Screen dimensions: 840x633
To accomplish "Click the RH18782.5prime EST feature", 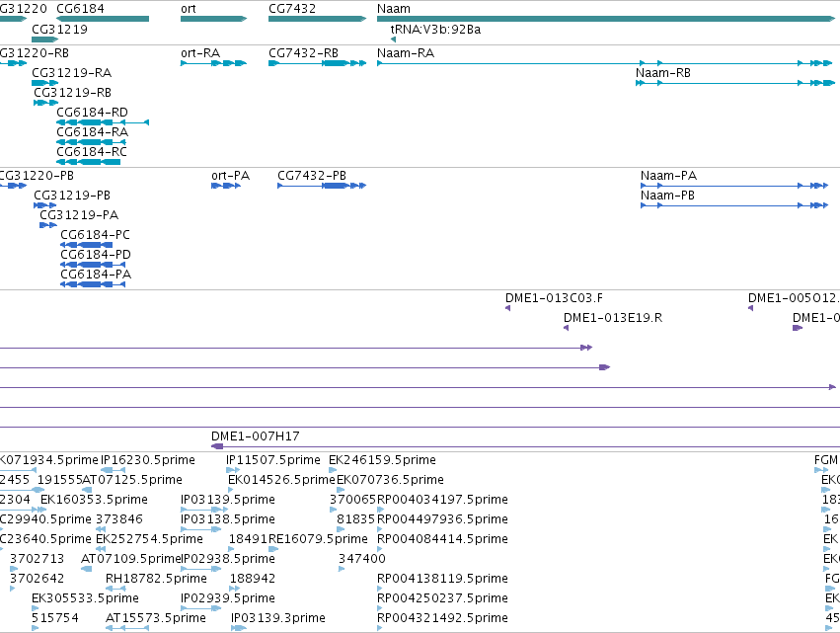I will [115, 589].
